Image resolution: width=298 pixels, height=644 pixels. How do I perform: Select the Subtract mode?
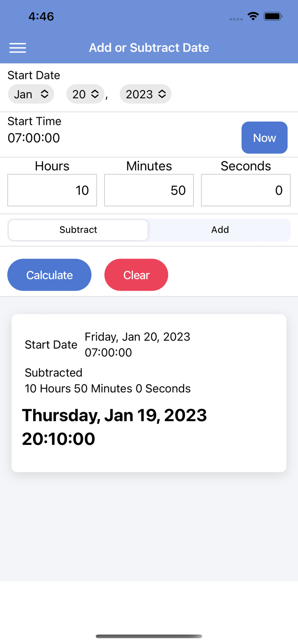click(78, 230)
